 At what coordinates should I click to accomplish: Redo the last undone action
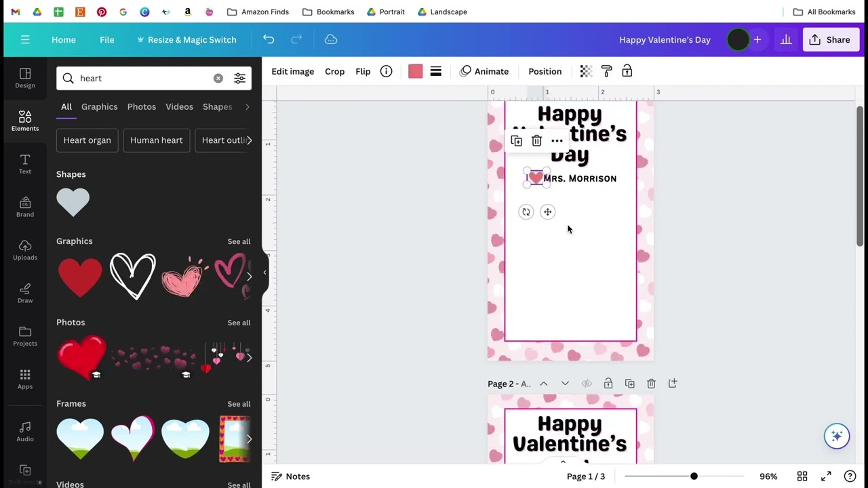[x=296, y=39]
